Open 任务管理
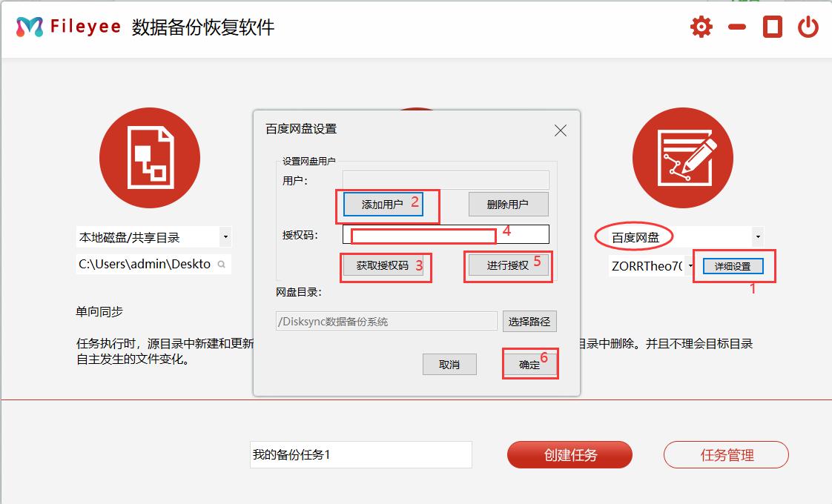 tap(725, 454)
